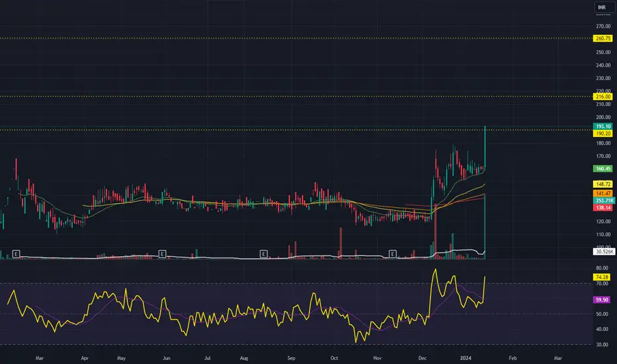The image size is (617, 364).
Task: Select the 74.28 RSI value label
Action: [x=602, y=277]
